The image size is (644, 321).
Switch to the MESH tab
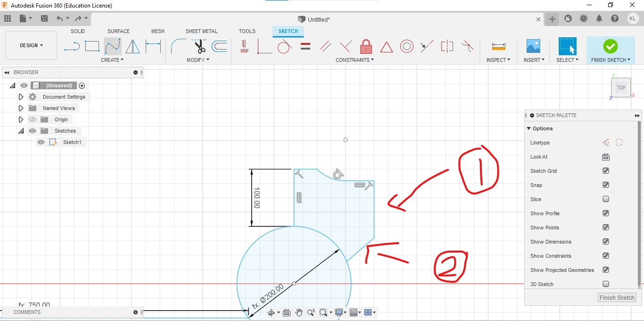click(x=158, y=31)
